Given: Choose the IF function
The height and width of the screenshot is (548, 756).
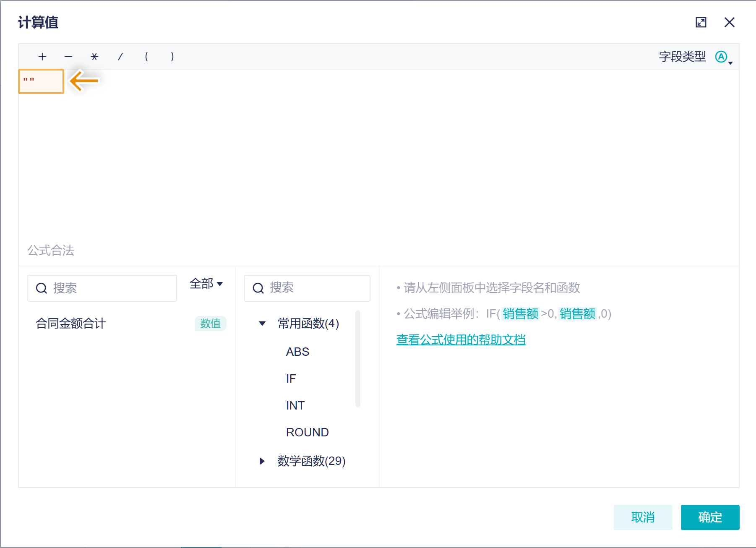Looking at the screenshot, I should (291, 378).
